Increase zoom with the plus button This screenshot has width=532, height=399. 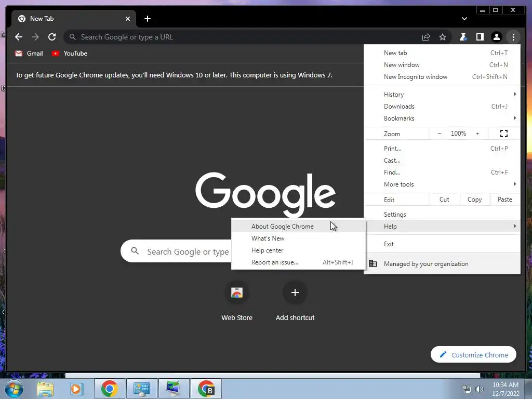477,134
